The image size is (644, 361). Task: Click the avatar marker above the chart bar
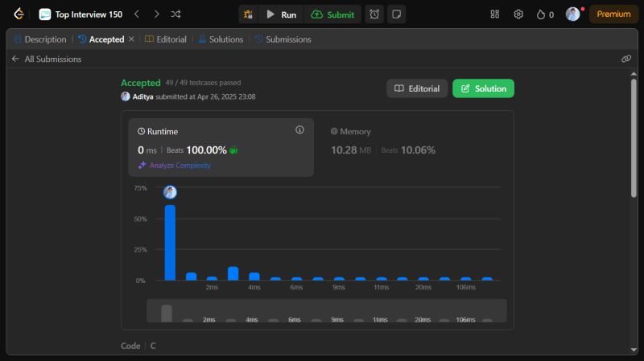[170, 192]
